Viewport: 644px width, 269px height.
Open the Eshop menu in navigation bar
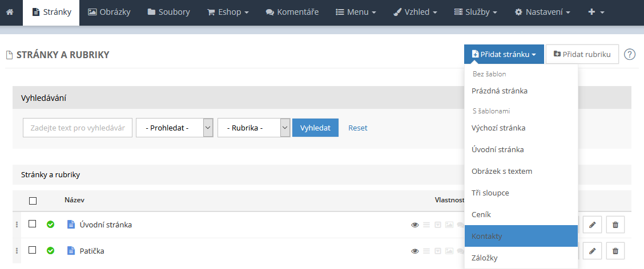227,12
